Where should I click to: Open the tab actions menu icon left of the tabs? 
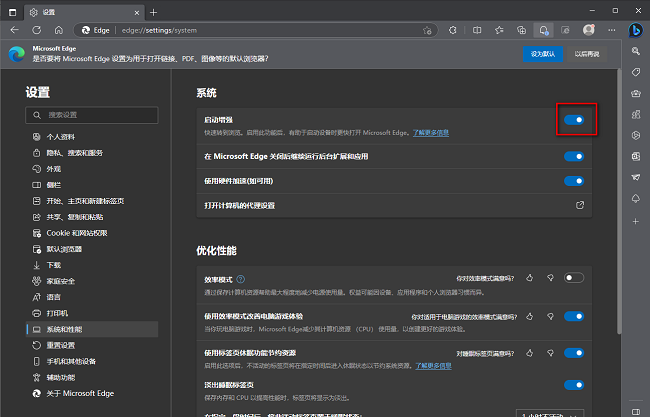pos(12,12)
